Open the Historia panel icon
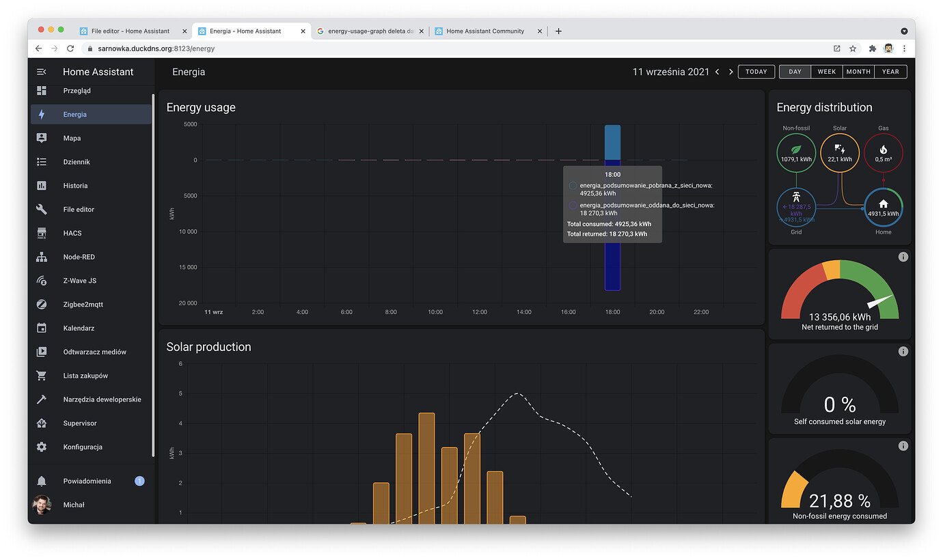The height and width of the screenshot is (560, 943). pyautogui.click(x=41, y=185)
